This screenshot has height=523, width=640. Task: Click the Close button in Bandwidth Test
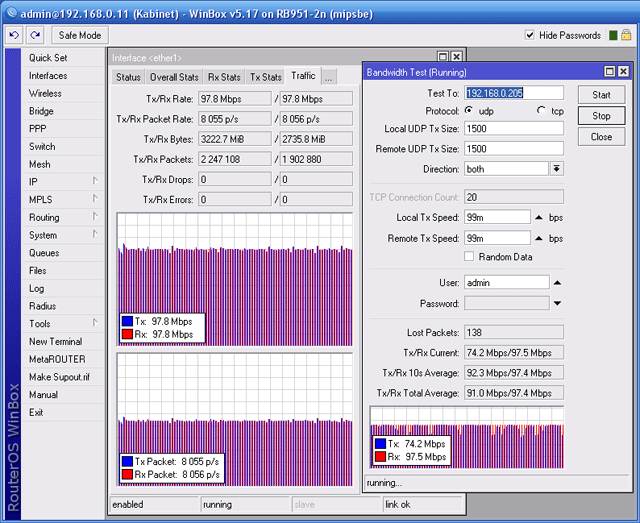pyautogui.click(x=601, y=137)
